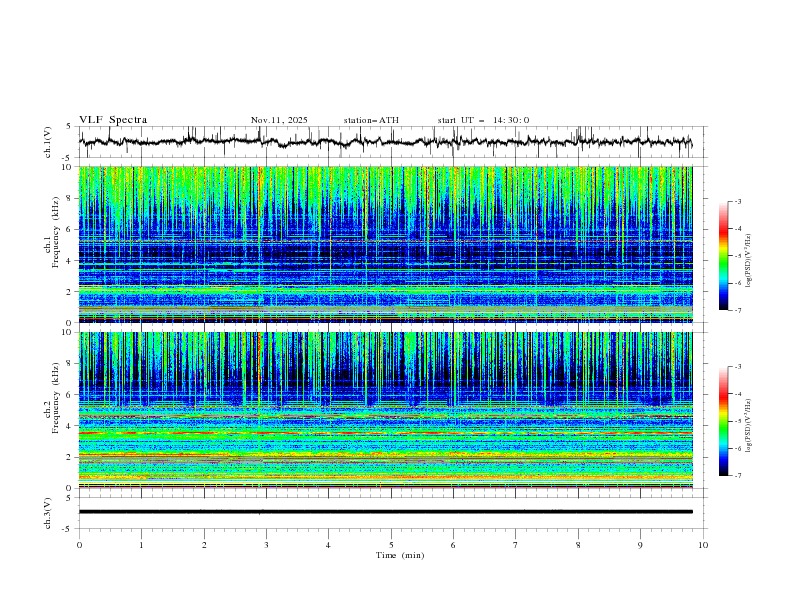Viewport: 792px width, 612px height.
Task: Click the "4" tick on the time axis
Action: pos(328,545)
